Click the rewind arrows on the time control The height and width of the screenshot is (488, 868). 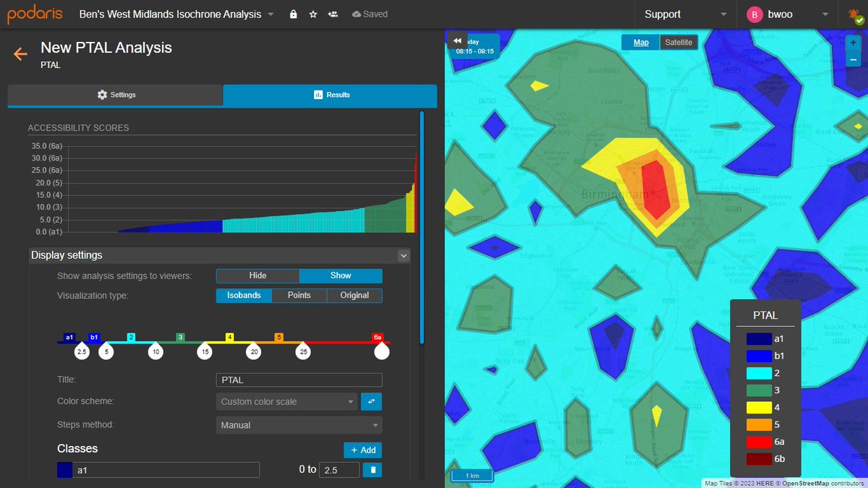point(456,41)
